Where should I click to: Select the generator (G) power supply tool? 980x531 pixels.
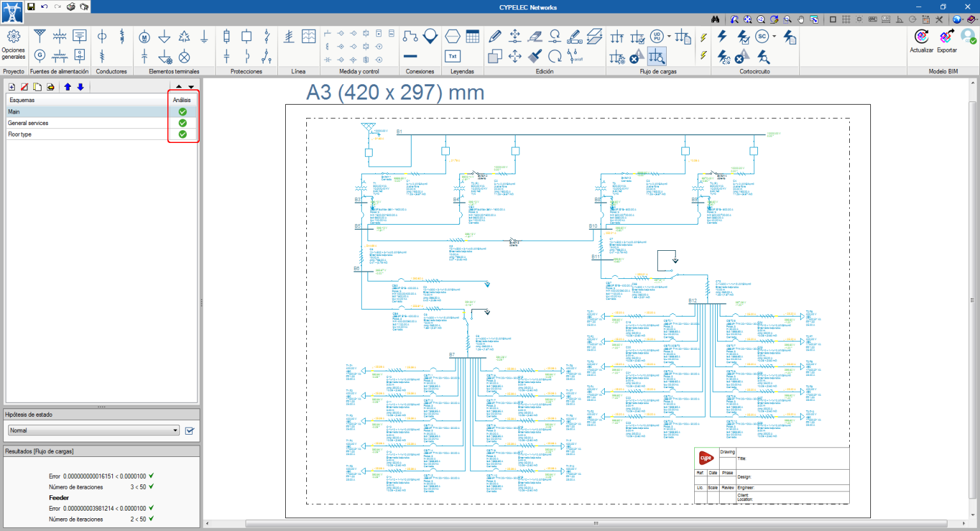(x=40, y=56)
